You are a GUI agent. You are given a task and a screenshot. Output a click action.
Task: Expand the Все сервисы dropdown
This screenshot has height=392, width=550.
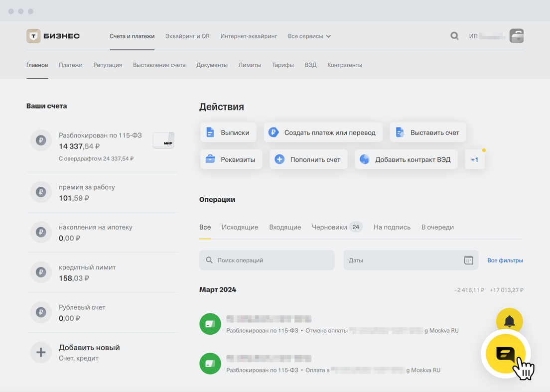point(309,36)
